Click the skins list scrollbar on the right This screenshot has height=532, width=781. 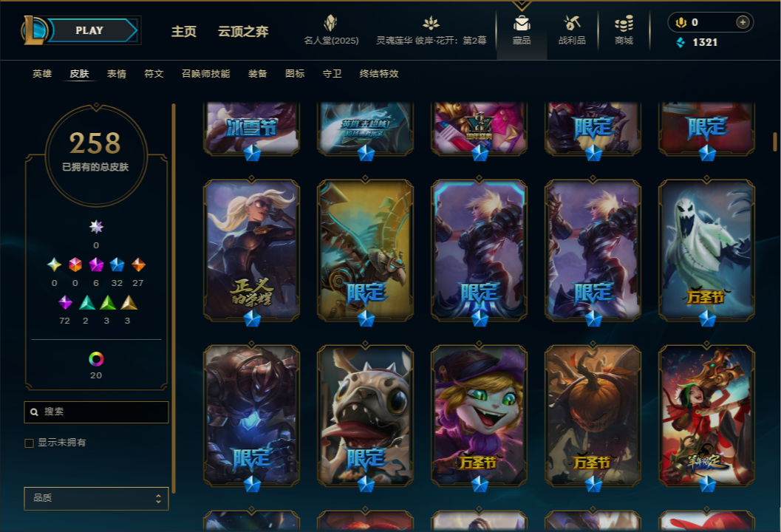[775, 141]
